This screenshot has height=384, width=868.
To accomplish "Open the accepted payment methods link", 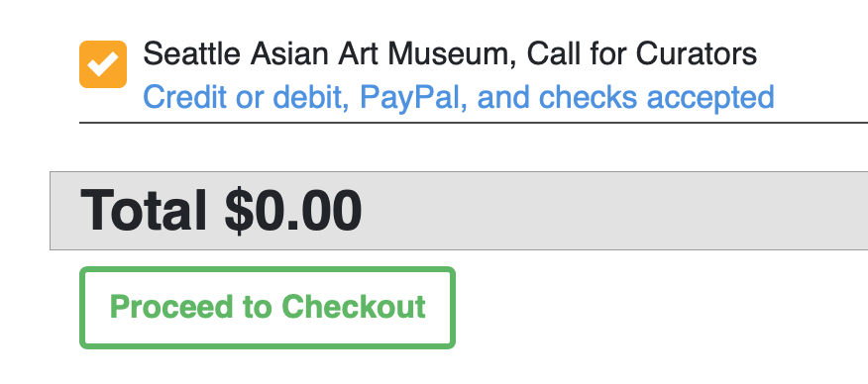I will pyautogui.click(x=459, y=98).
